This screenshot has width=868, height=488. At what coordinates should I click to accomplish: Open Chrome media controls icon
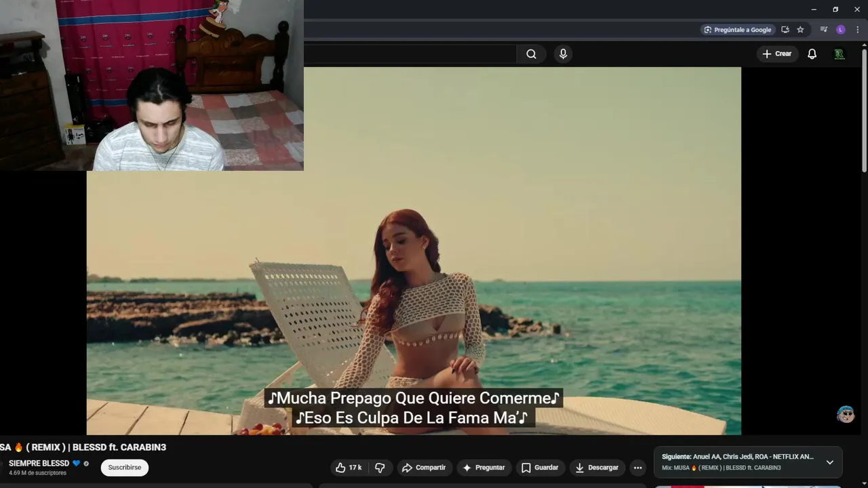tap(824, 30)
